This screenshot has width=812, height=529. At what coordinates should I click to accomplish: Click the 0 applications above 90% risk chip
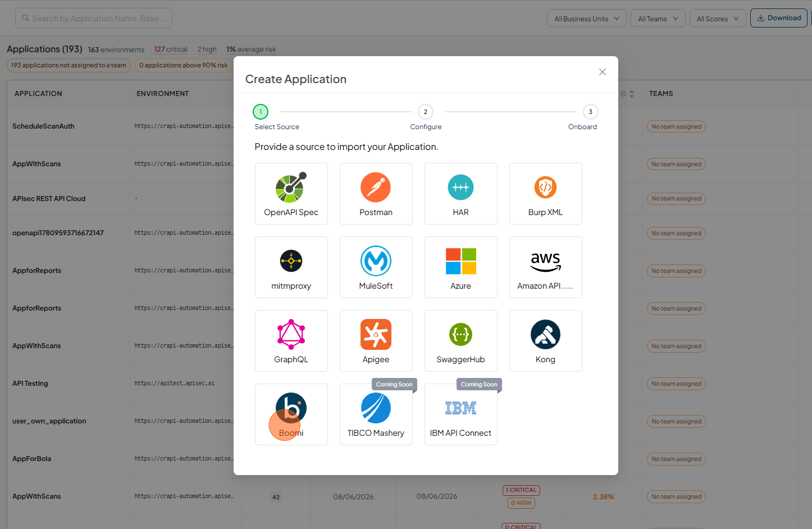pos(184,65)
